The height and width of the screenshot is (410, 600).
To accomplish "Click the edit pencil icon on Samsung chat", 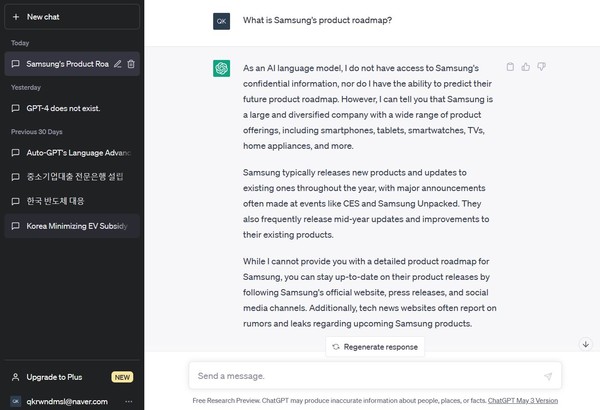I will [x=118, y=64].
